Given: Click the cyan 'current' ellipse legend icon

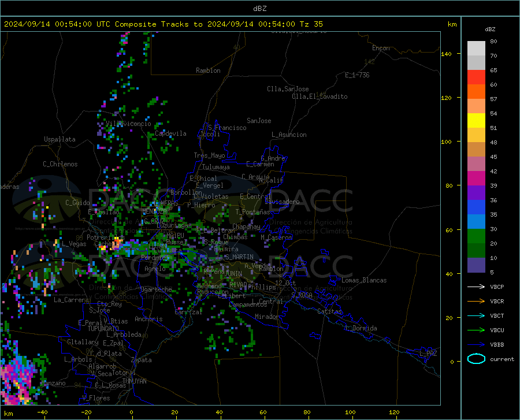Looking at the screenshot, I should pyautogui.click(x=476, y=359).
